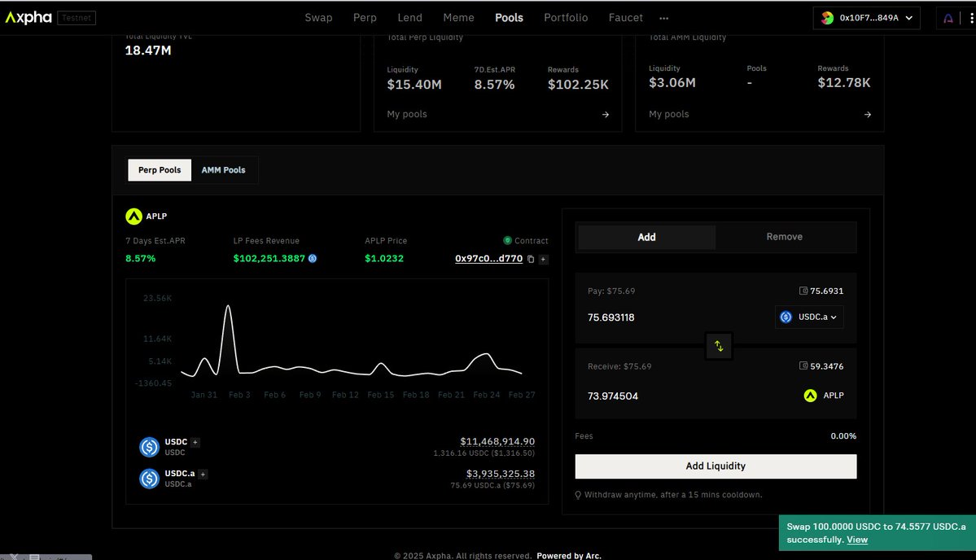This screenshot has width=976, height=560.
Task: Click the USDC coin icon in asset list
Action: [150, 447]
